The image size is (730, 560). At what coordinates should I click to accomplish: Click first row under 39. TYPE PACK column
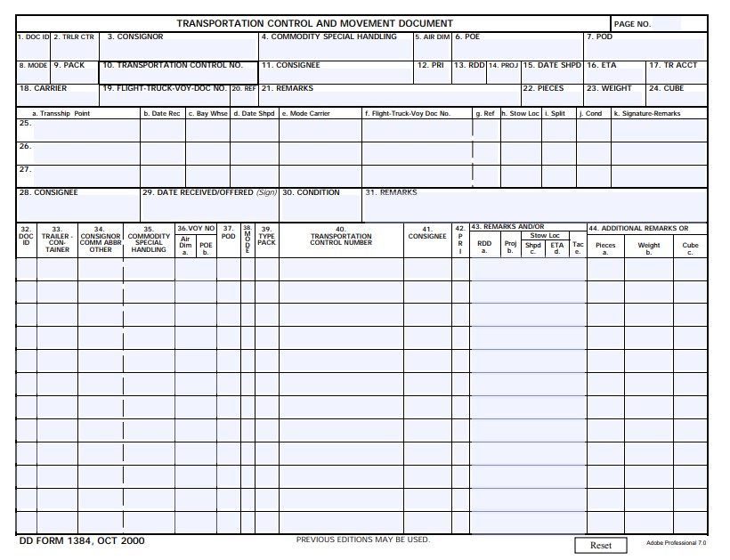point(267,269)
